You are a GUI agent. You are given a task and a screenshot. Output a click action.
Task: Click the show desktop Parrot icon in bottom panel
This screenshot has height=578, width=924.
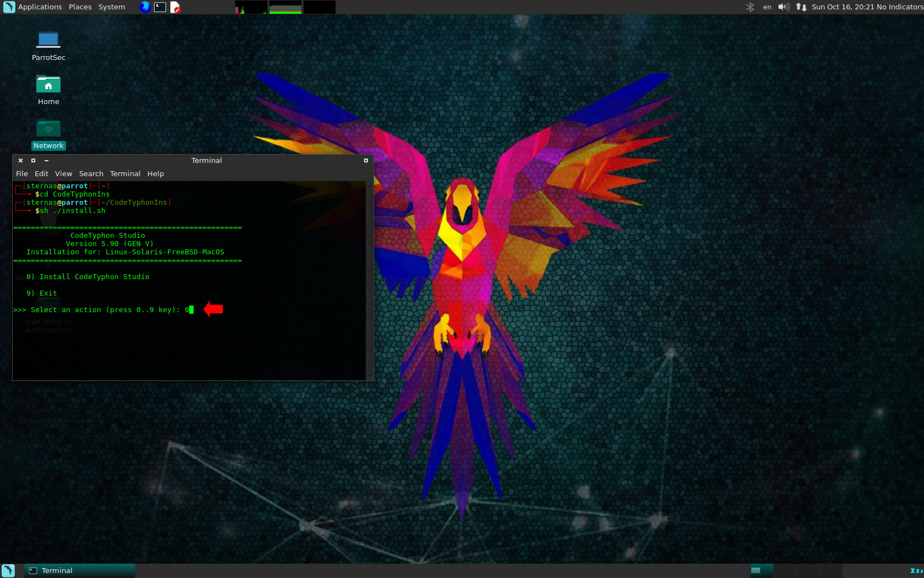coord(8,571)
